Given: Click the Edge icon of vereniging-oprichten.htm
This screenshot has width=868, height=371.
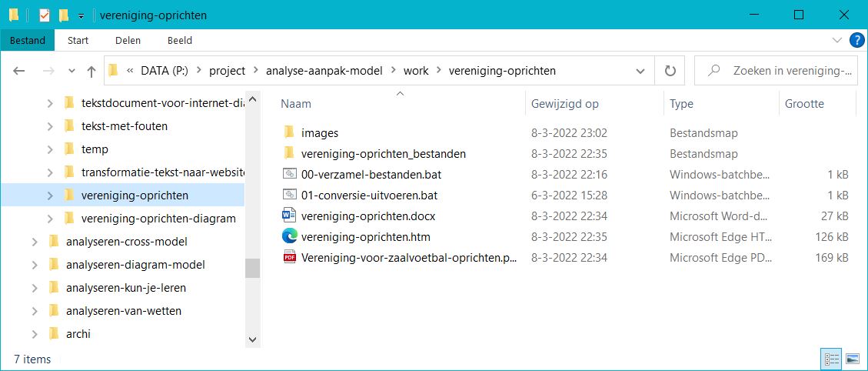Looking at the screenshot, I should tap(289, 237).
